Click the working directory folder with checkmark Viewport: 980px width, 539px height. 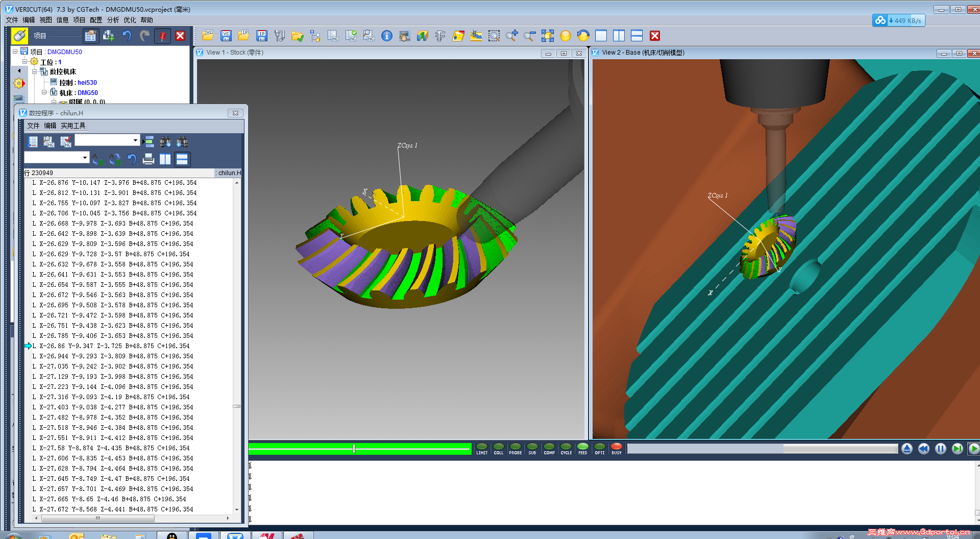[298, 36]
